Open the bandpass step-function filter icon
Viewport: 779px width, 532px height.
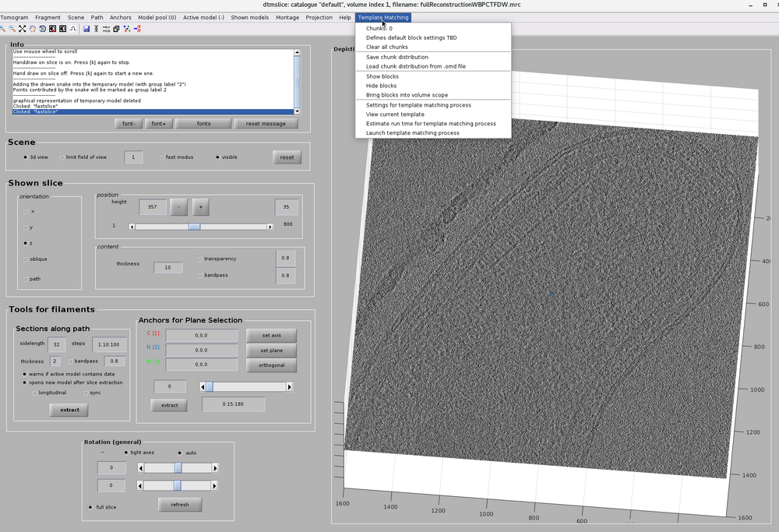pos(72,29)
